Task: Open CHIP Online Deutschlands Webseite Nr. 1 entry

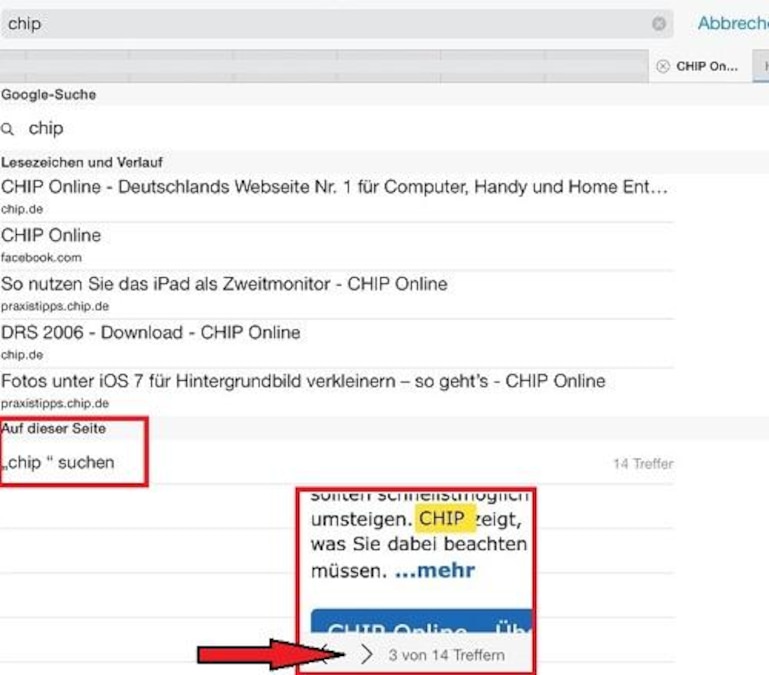Action: (x=337, y=197)
